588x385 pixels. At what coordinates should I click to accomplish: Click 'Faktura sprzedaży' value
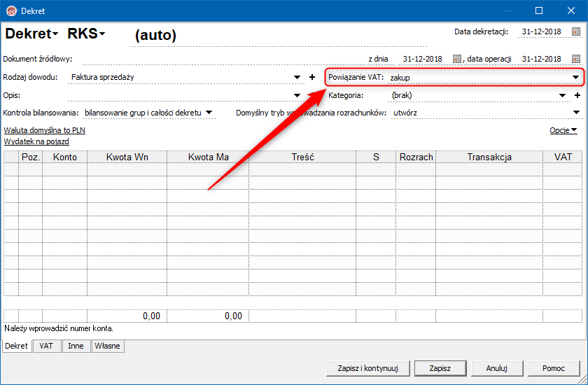tap(103, 77)
